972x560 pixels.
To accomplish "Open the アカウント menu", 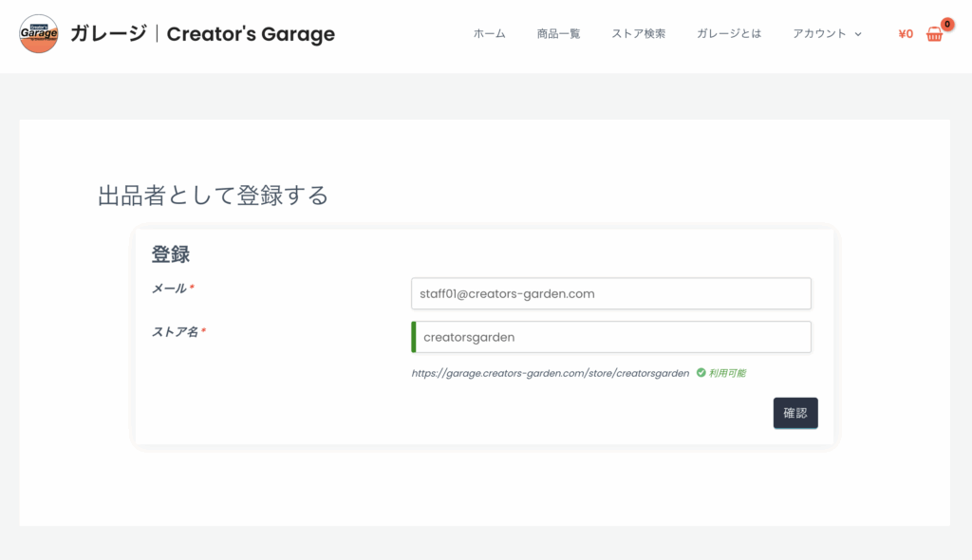I will tap(819, 34).
